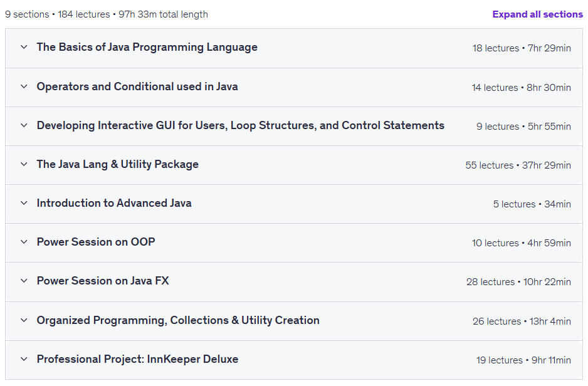Image resolution: width=588 pixels, height=386 pixels.
Task: Open Power Session on Java FX title
Action: point(103,281)
